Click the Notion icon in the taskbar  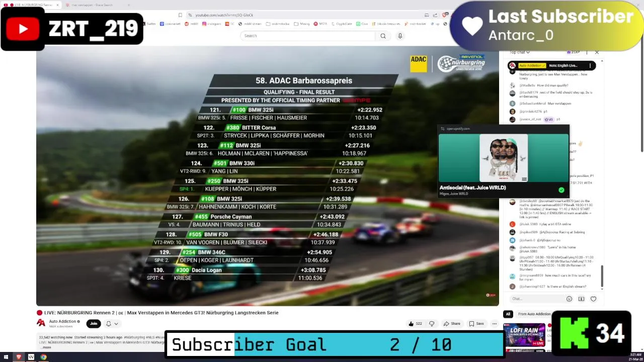(31, 357)
